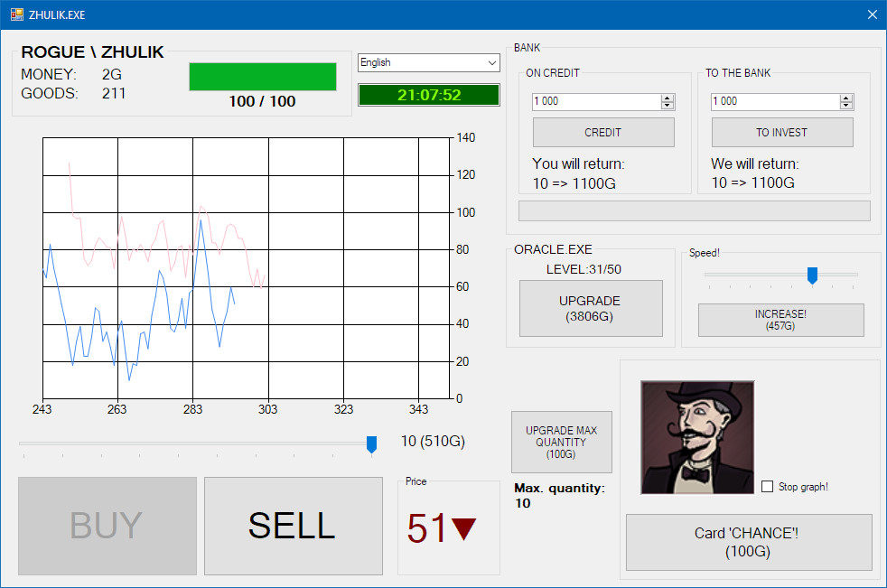Click the down arrow on the invest amount spinner
The height and width of the screenshot is (588, 887).
(x=846, y=106)
